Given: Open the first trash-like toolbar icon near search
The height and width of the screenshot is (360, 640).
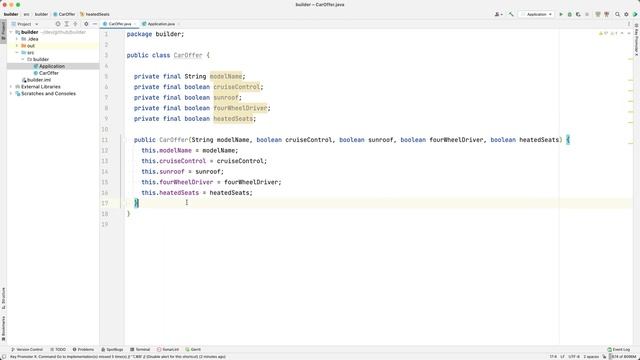Looking at the screenshot, I should [x=598, y=14].
